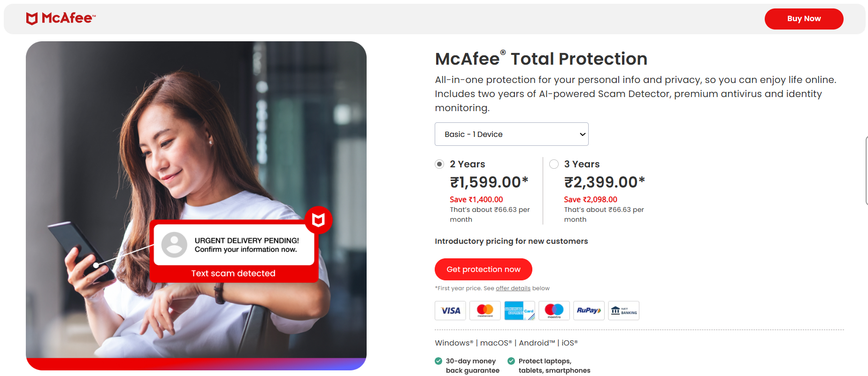Choose the 3 Years plan
The image size is (868, 376).
(554, 164)
